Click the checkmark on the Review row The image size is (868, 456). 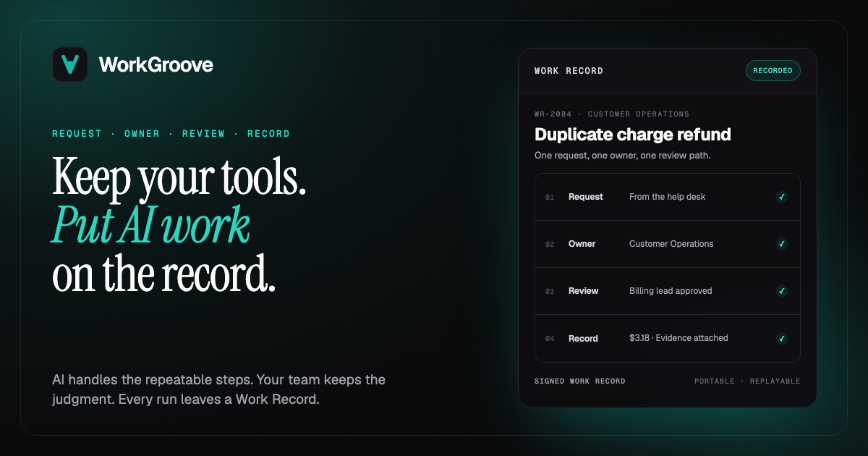coord(781,291)
